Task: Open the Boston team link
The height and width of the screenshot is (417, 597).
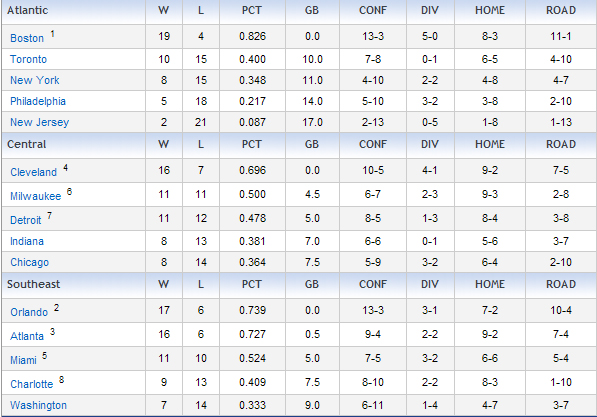Action: 27,38
